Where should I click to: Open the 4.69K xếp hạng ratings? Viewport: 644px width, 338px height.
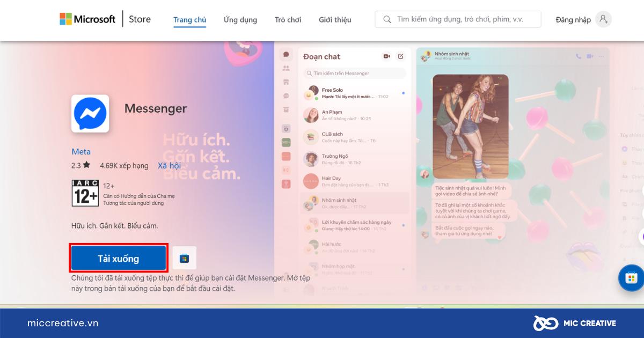coord(124,166)
